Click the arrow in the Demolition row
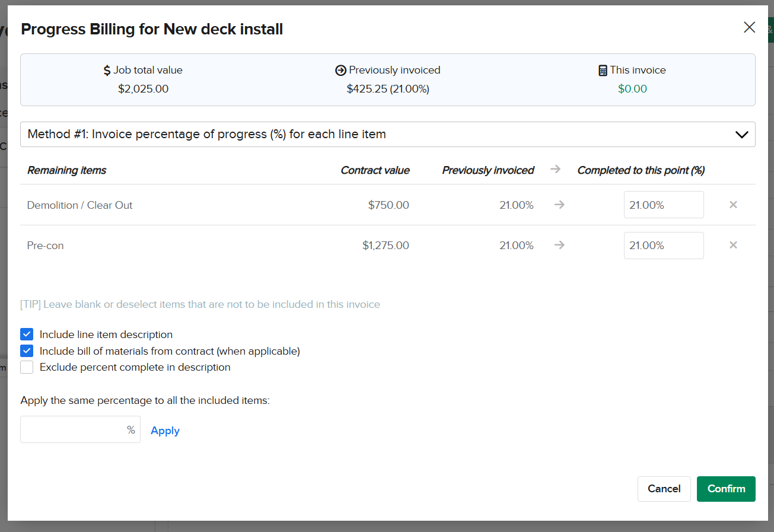774x532 pixels. coord(559,205)
